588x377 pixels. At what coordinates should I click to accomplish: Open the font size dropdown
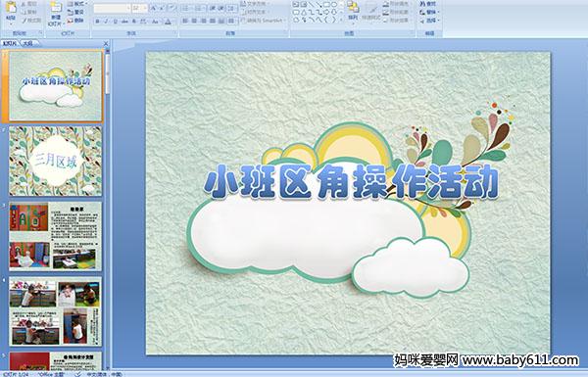(x=145, y=8)
